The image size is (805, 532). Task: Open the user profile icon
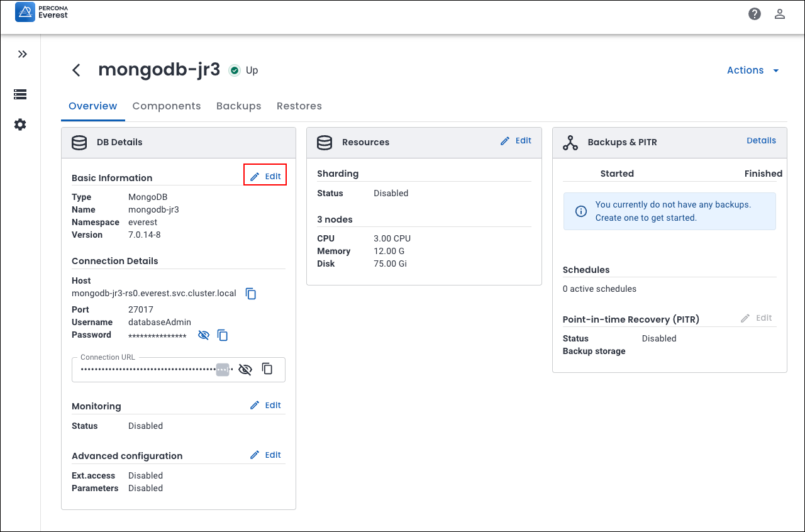780,14
